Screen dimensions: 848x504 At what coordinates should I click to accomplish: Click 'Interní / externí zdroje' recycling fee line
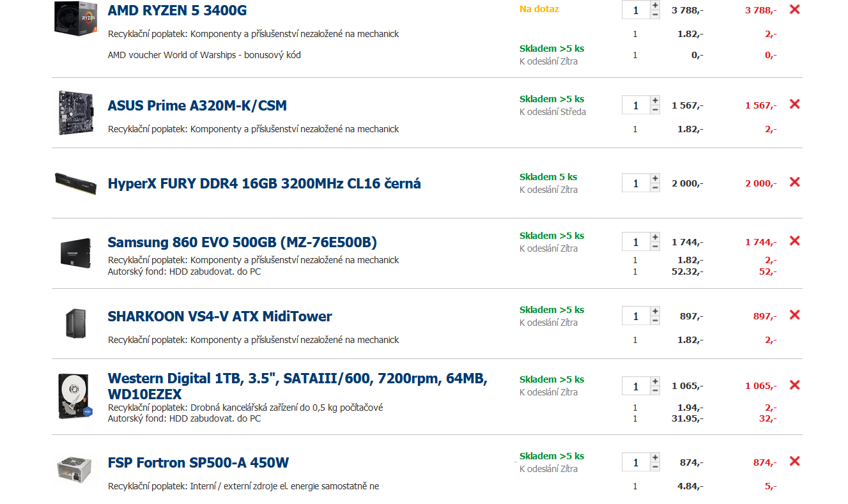click(x=243, y=486)
